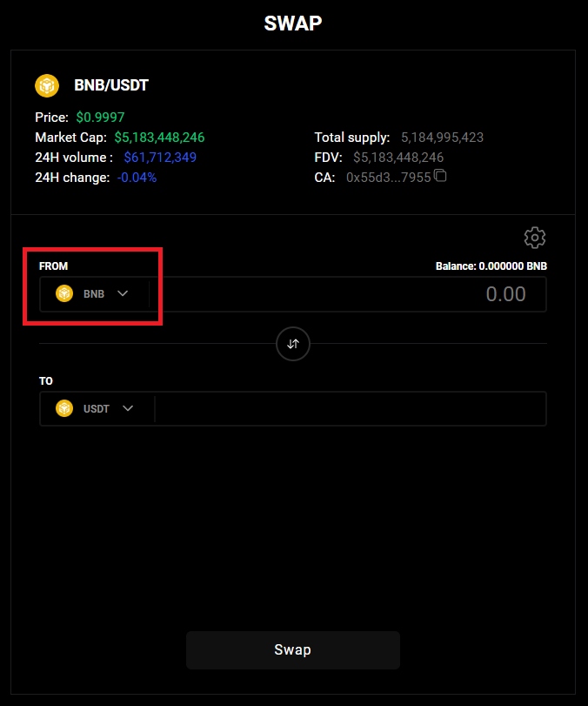Click the 24H change value -0.04%
Screen dimensions: 588x706
[137, 177]
